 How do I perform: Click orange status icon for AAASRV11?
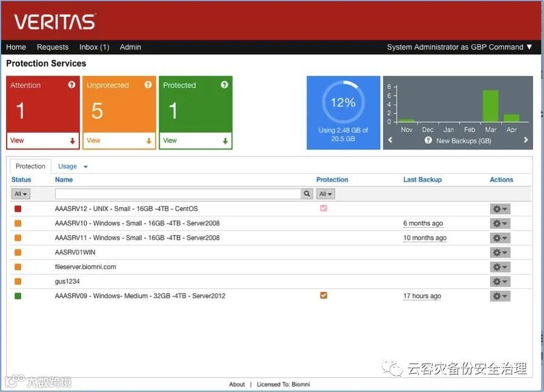pos(18,238)
